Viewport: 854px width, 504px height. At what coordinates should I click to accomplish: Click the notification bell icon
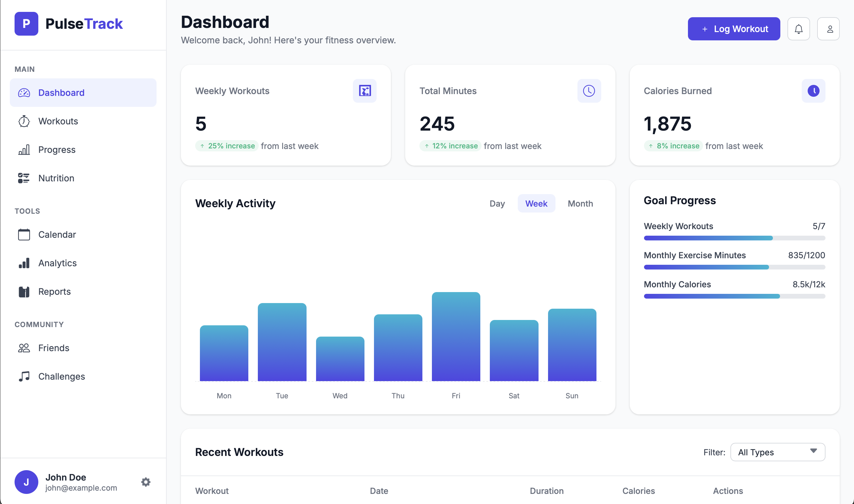click(x=799, y=28)
